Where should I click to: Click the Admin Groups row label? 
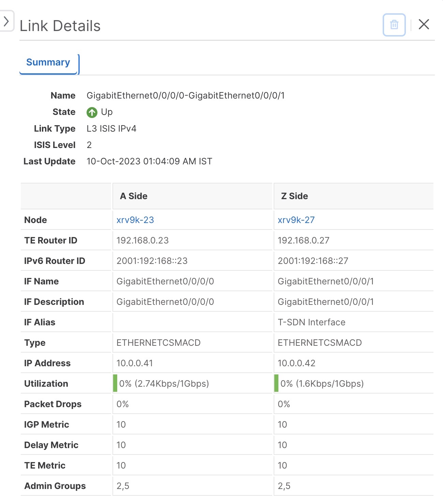(55, 486)
